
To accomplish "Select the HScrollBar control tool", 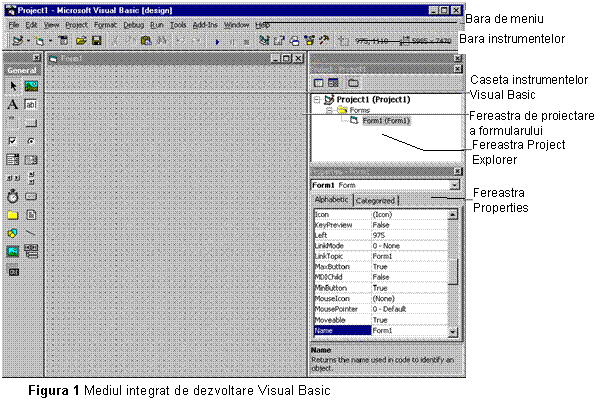I will point(13,178).
